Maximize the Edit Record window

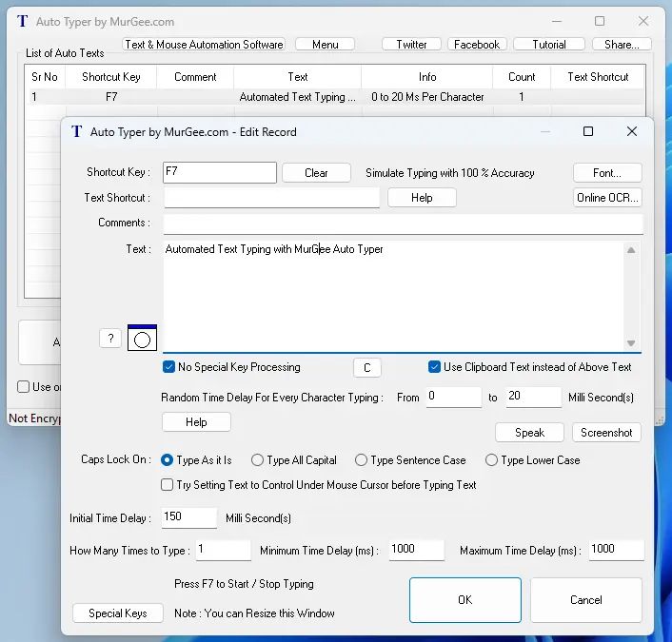pyautogui.click(x=588, y=131)
